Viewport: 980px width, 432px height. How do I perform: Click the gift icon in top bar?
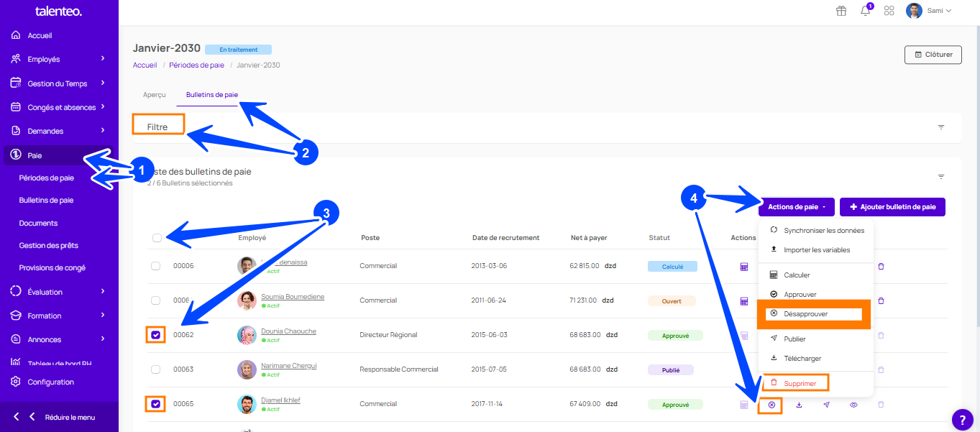click(x=841, y=11)
